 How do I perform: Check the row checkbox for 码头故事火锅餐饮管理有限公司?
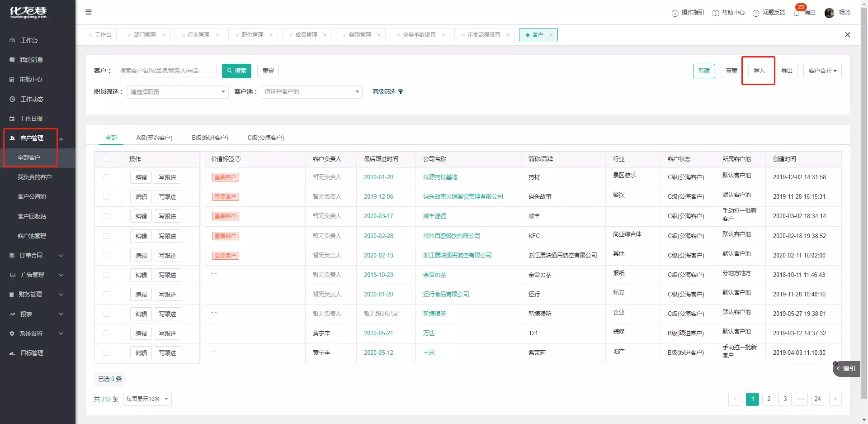(x=106, y=197)
